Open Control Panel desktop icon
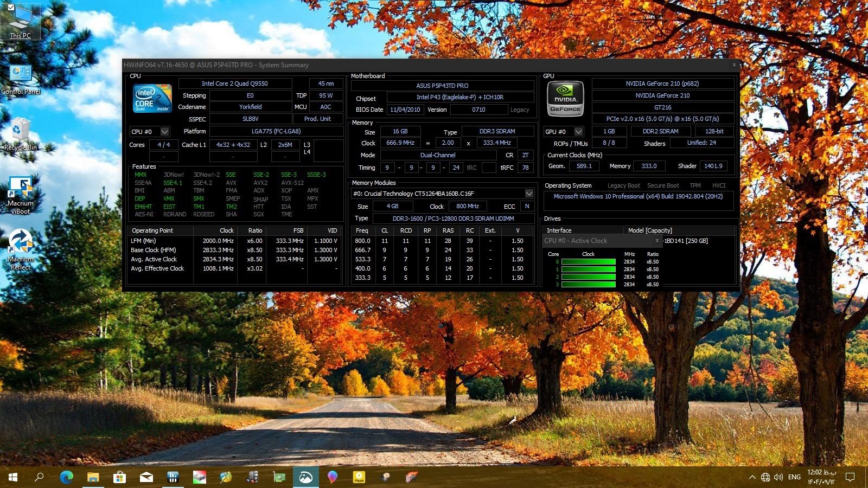This screenshot has height=488, width=868. click(x=21, y=79)
